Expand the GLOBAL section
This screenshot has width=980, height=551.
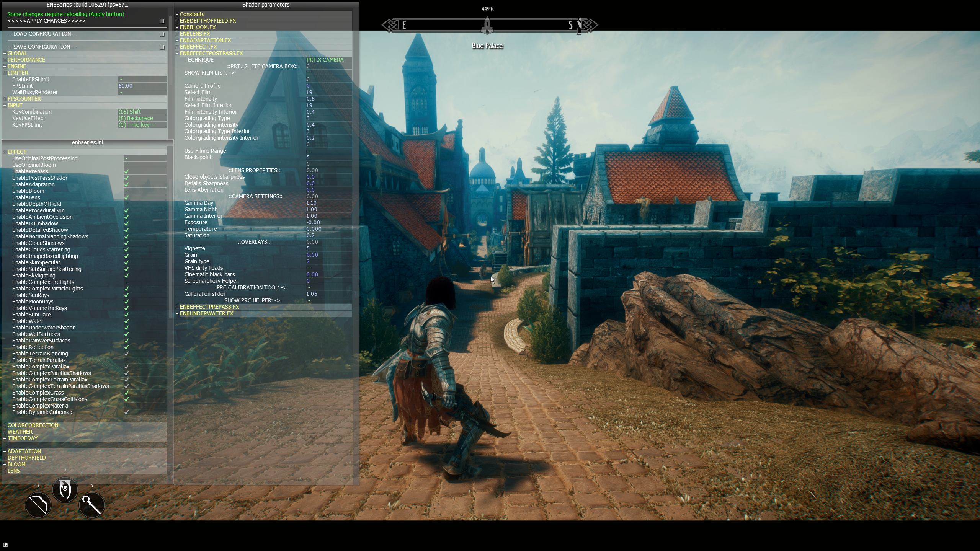(x=5, y=53)
